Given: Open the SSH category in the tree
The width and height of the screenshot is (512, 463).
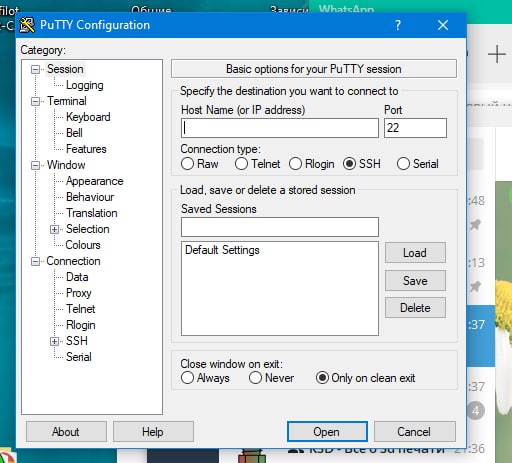Looking at the screenshot, I should tap(77, 341).
